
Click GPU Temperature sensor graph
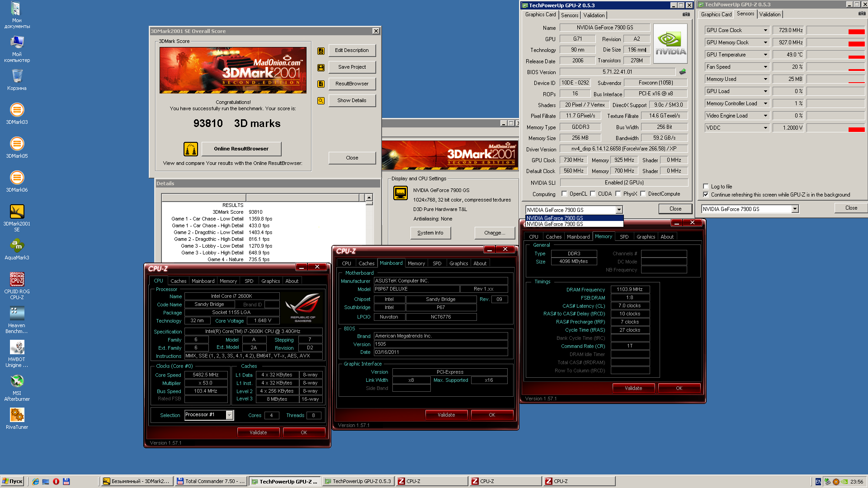pyautogui.click(x=836, y=55)
